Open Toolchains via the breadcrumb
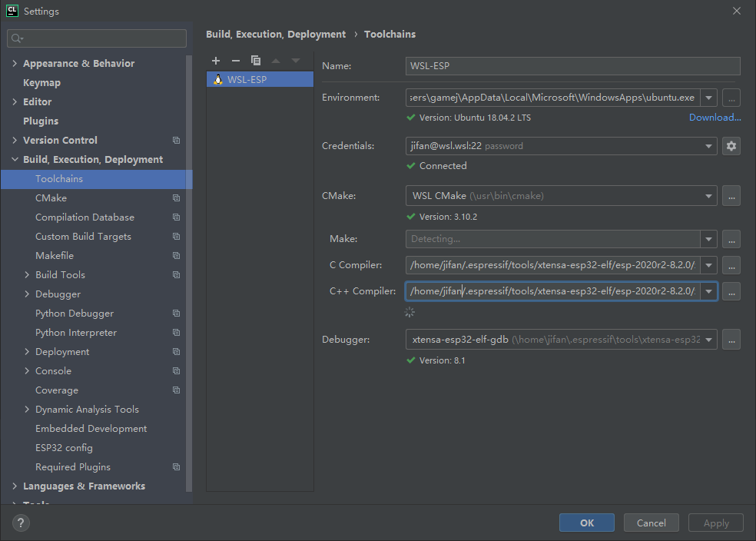Image resolution: width=756 pixels, height=541 pixels. point(390,34)
